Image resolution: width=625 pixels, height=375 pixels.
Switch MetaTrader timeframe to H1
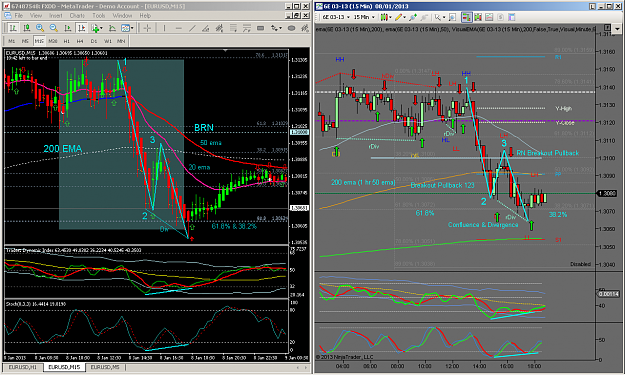(x=66, y=41)
